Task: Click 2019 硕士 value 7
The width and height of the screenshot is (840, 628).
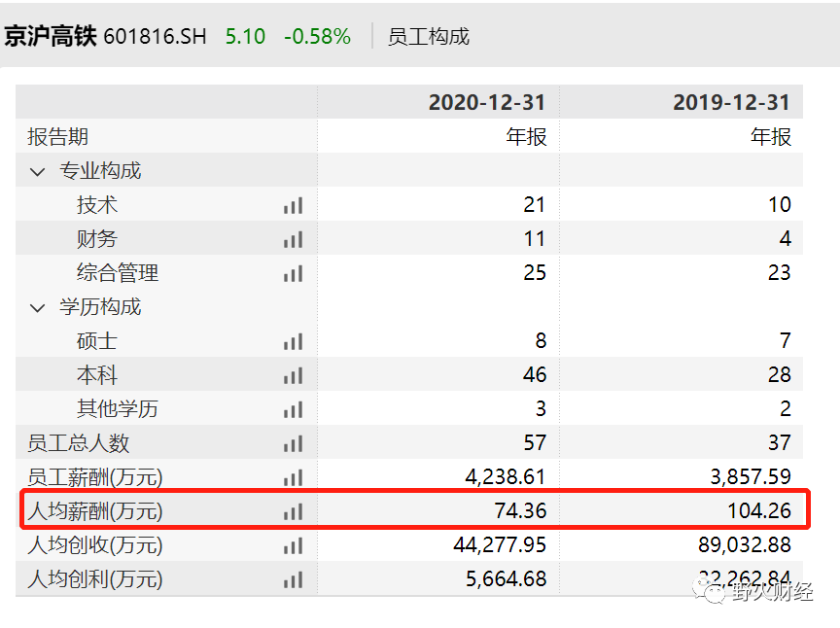Action: tap(786, 341)
